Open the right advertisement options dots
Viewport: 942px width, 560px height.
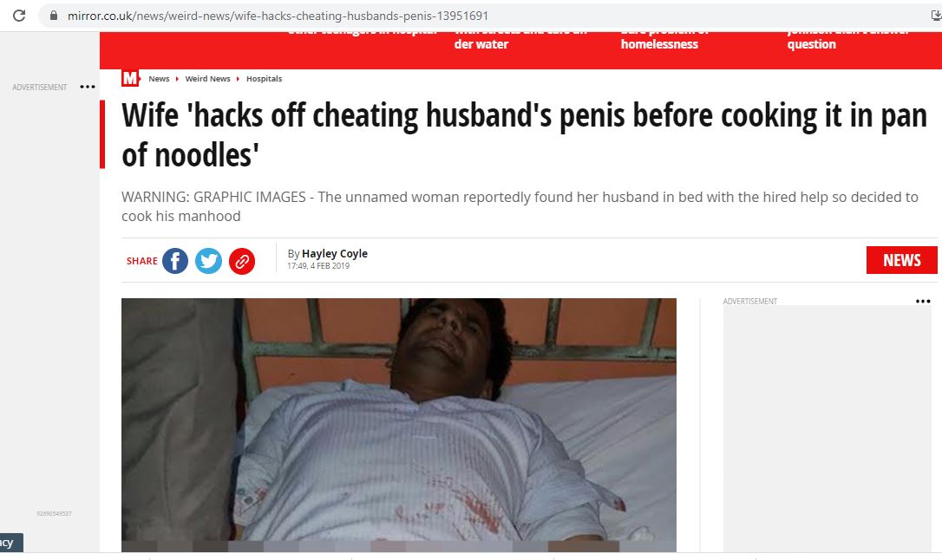[923, 302]
